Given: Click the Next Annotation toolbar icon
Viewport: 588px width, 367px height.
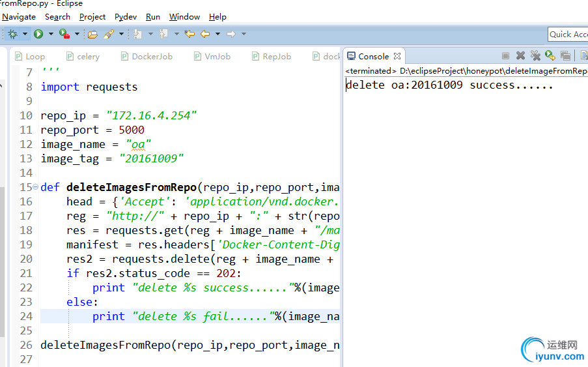Looking at the screenshot, I should (137, 34).
